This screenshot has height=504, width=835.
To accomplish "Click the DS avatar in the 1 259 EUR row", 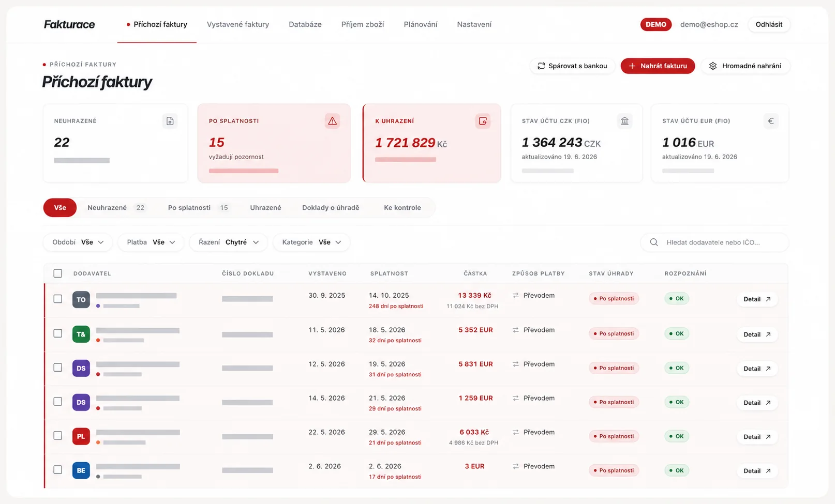I will click(x=81, y=402).
